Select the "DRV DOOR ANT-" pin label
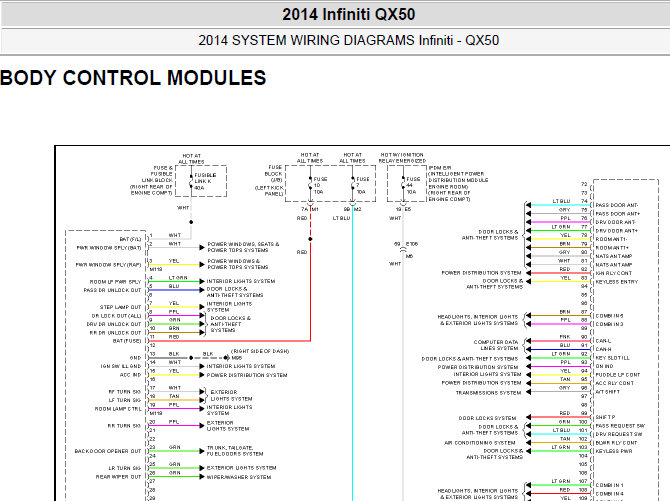 pos(616,222)
